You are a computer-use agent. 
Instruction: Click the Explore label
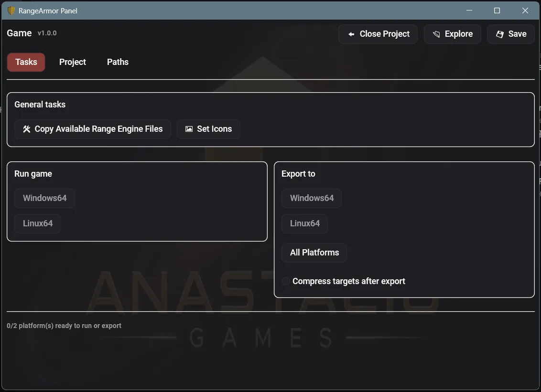(x=458, y=34)
